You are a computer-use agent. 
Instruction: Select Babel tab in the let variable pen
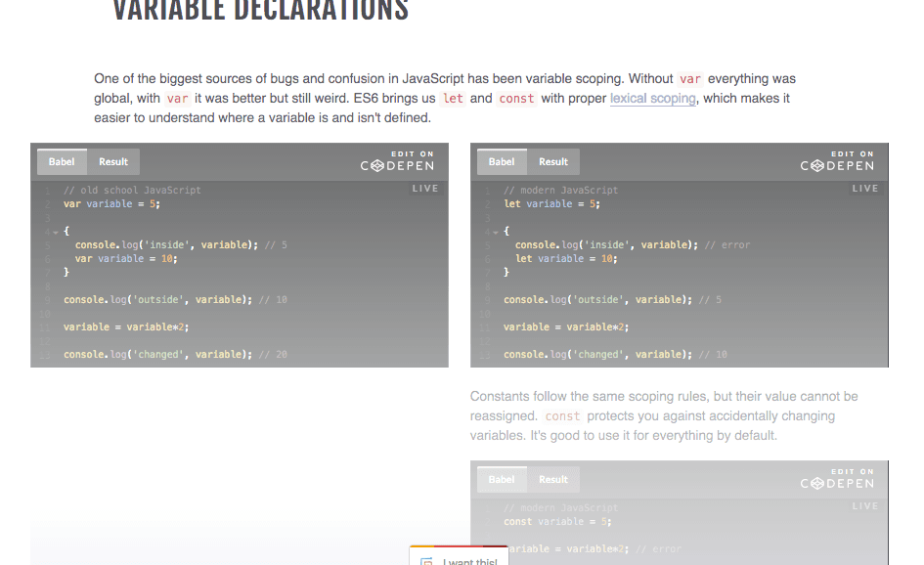502,162
